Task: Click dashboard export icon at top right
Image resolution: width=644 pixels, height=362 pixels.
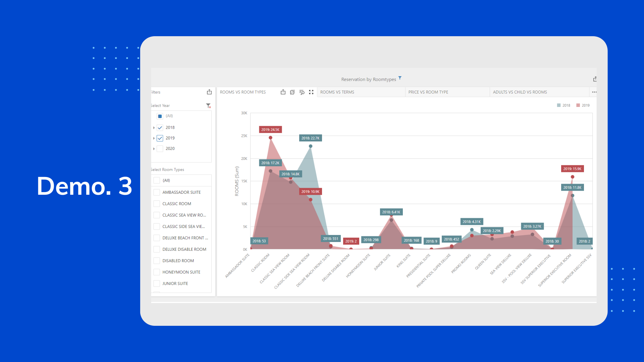Action: [595, 79]
